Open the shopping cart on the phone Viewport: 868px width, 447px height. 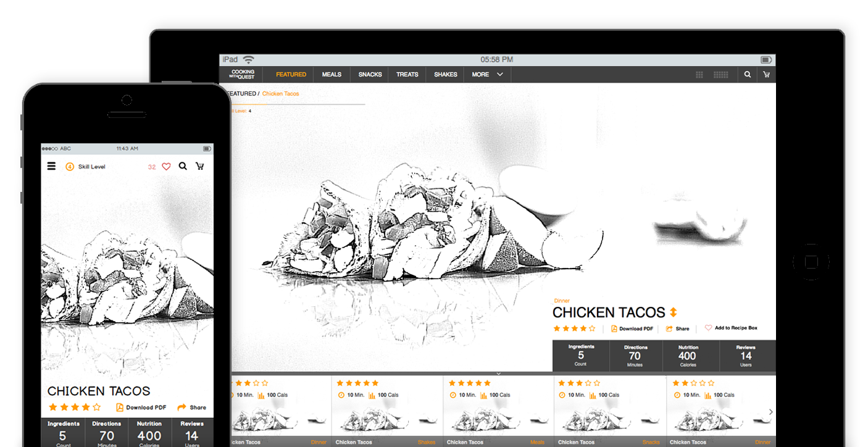coord(199,166)
